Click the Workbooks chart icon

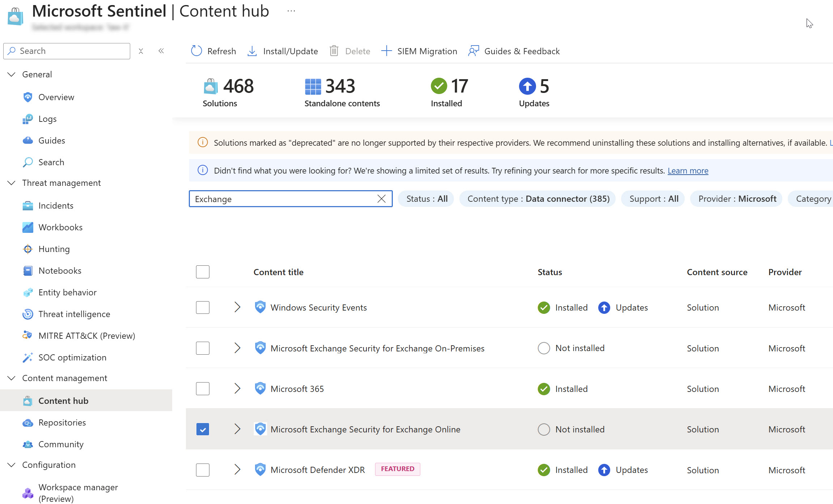(28, 227)
